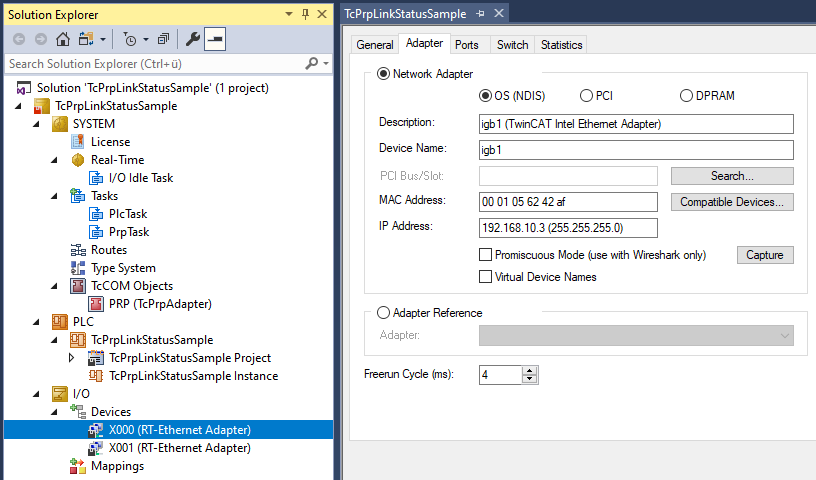Increase Freerun Cycle with up arrow

coord(529,370)
